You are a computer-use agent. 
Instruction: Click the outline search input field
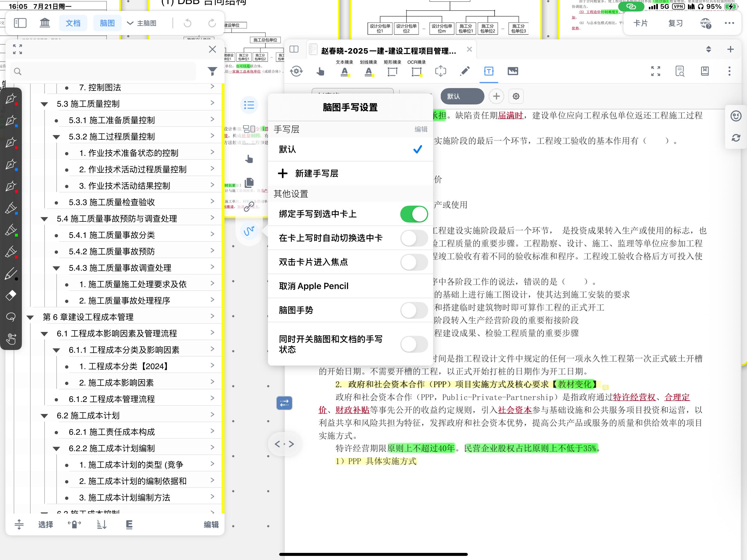pos(103,71)
